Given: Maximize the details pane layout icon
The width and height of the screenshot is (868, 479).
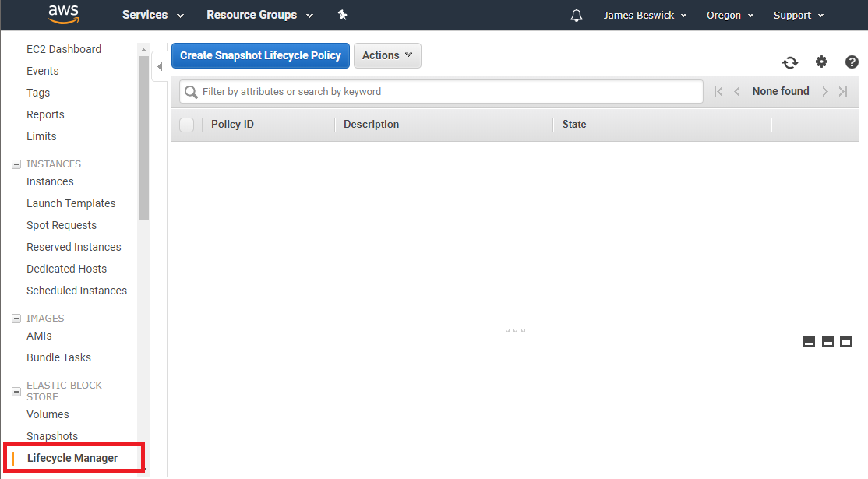Looking at the screenshot, I should [x=846, y=341].
